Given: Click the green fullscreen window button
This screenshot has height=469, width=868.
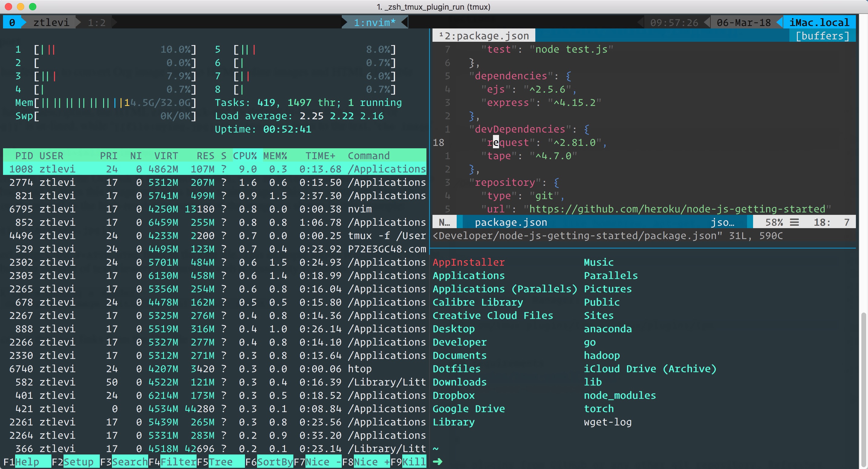Looking at the screenshot, I should [x=33, y=6].
